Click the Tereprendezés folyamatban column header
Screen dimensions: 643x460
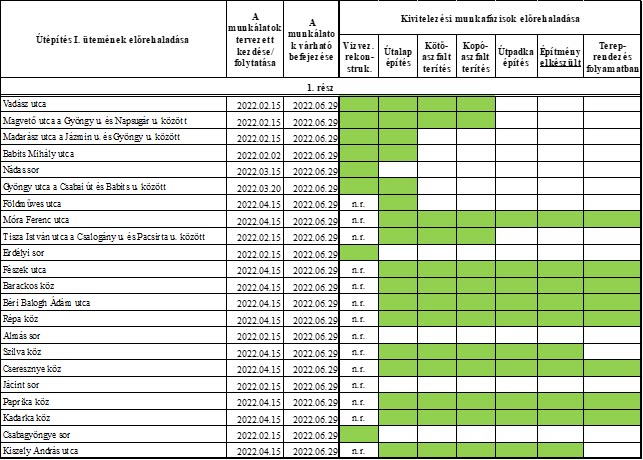612,56
